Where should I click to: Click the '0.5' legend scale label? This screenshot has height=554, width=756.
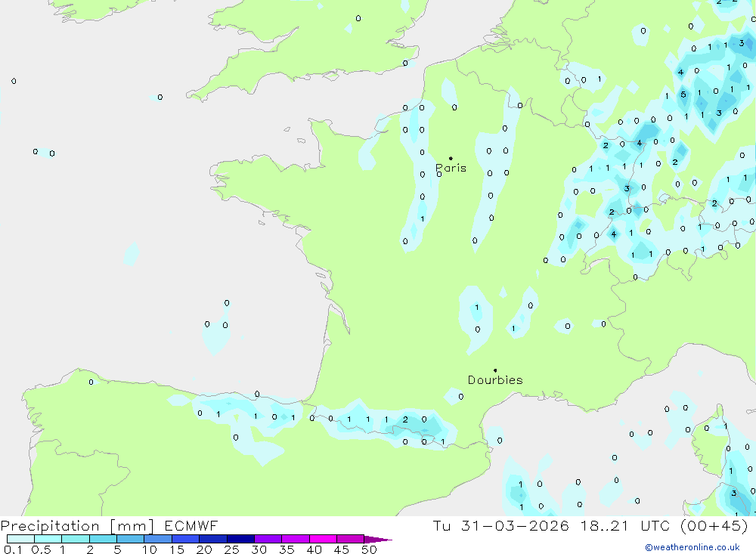pos(41,549)
